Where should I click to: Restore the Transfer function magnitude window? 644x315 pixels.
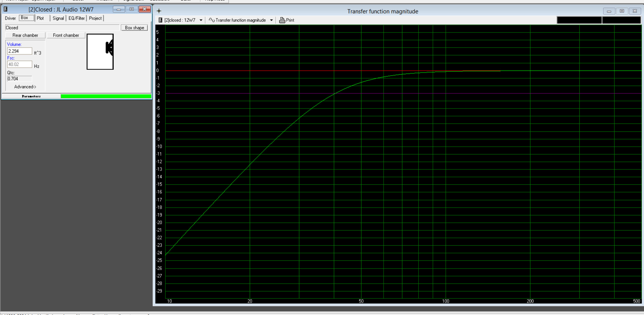pos(622,11)
